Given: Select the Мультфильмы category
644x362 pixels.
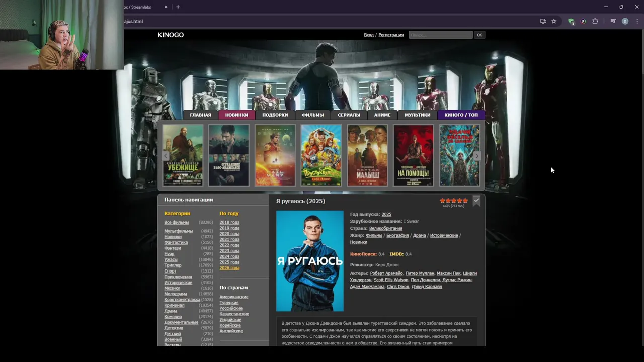Looking at the screenshot, I should pos(178,231).
